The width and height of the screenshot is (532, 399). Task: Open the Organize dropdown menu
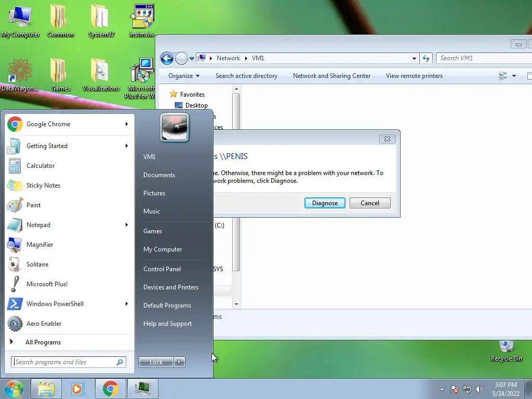pos(184,76)
